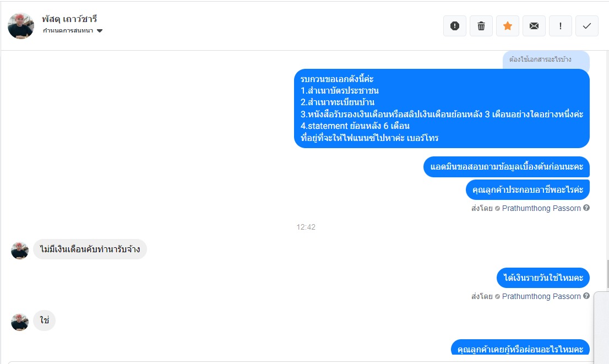
Task: Mark conversation as spam using exclamation octagon icon
Action: 455,26
